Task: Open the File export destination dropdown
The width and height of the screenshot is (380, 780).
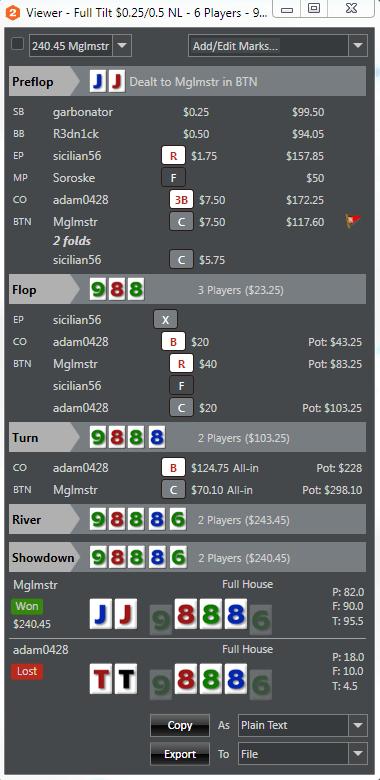Action: pyautogui.click(x=358, y=754)
